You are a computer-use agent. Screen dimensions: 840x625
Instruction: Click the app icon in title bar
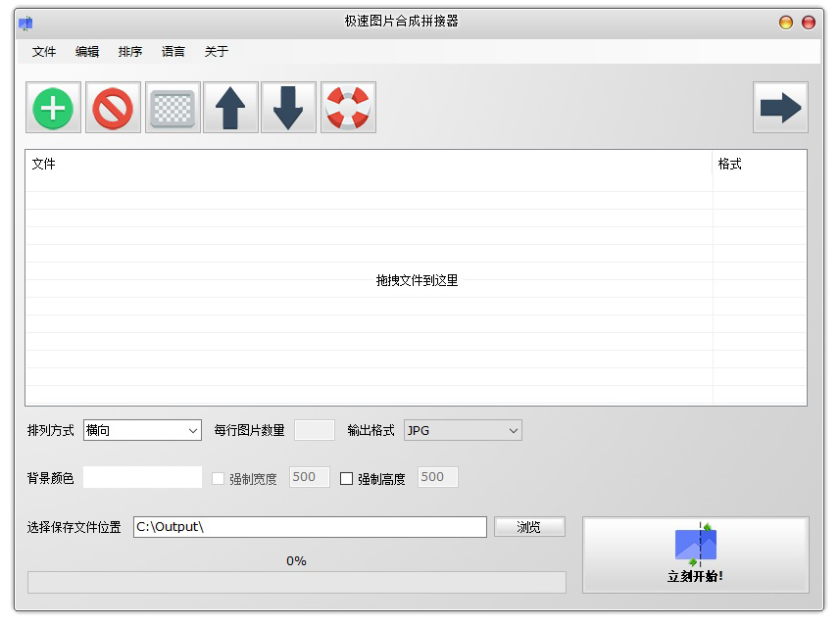tap(25, 22)
